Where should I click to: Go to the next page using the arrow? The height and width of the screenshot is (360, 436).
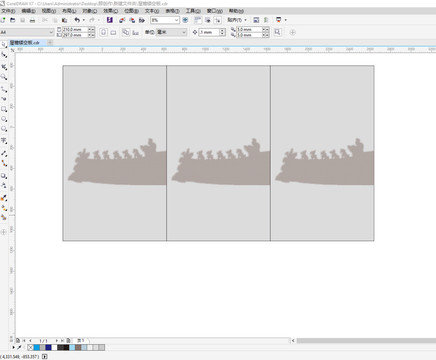pos(57,341)
